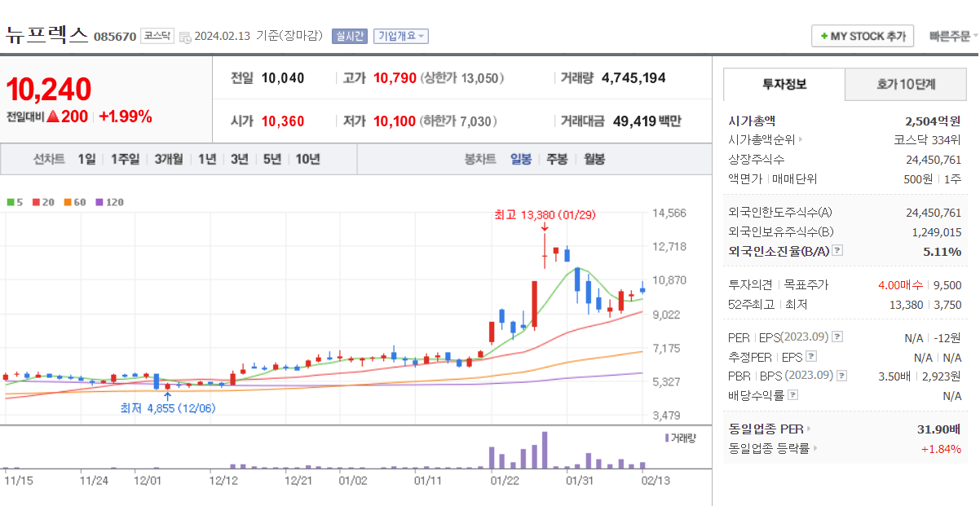Open the help icon beside 추정PER EPS
The image size is (980, 506).
tap(810, 356)
